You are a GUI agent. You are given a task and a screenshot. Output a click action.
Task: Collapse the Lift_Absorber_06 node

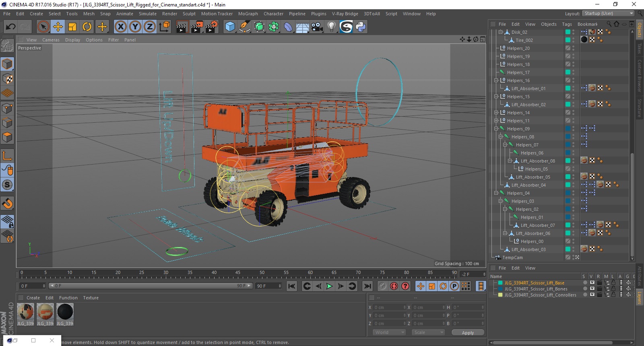pyautogui.click(x=505, y=233)
